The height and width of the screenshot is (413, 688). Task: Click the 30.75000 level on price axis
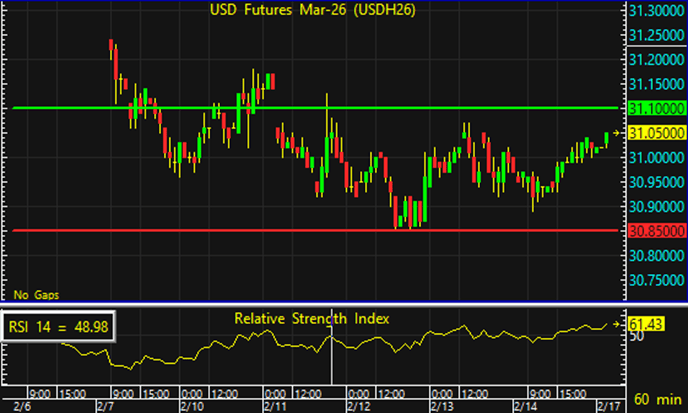656,280
